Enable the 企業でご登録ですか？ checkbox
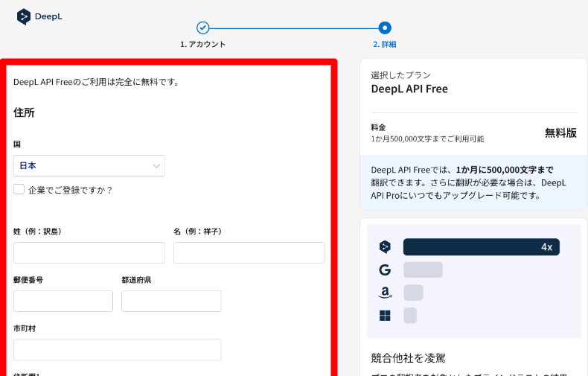This screenshot has height=376, width=588. (x=19, y=189)
